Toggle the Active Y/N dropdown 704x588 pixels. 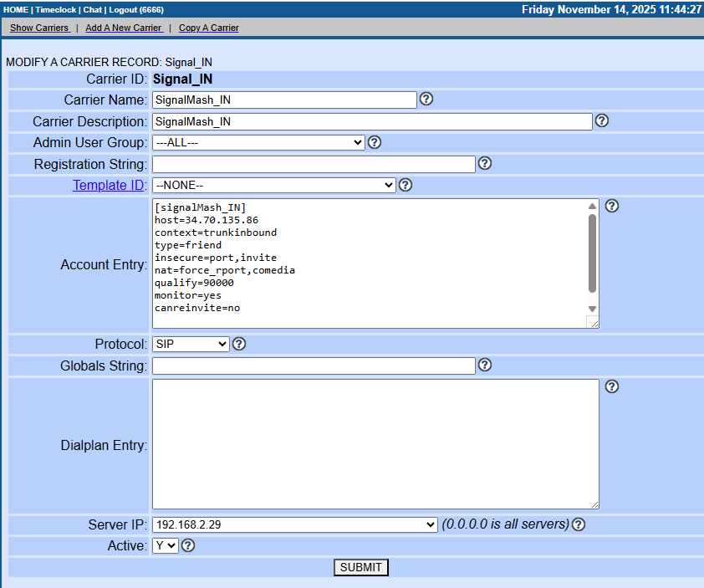pos(166,545)
